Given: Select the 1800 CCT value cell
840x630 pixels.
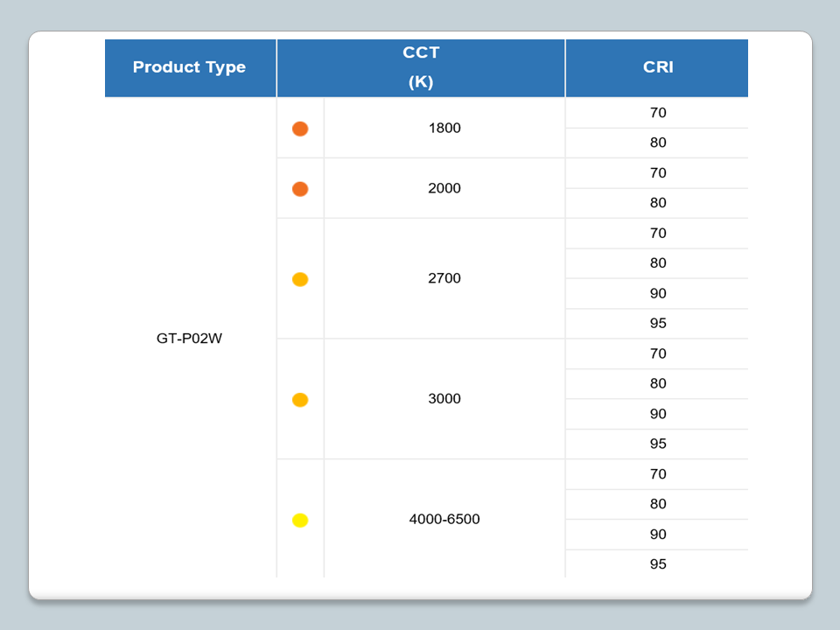Looking at the screenshot, I should 444,128.
